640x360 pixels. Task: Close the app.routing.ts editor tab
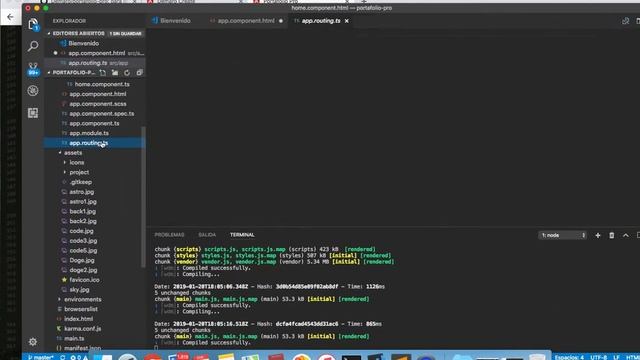pos(347,21)
